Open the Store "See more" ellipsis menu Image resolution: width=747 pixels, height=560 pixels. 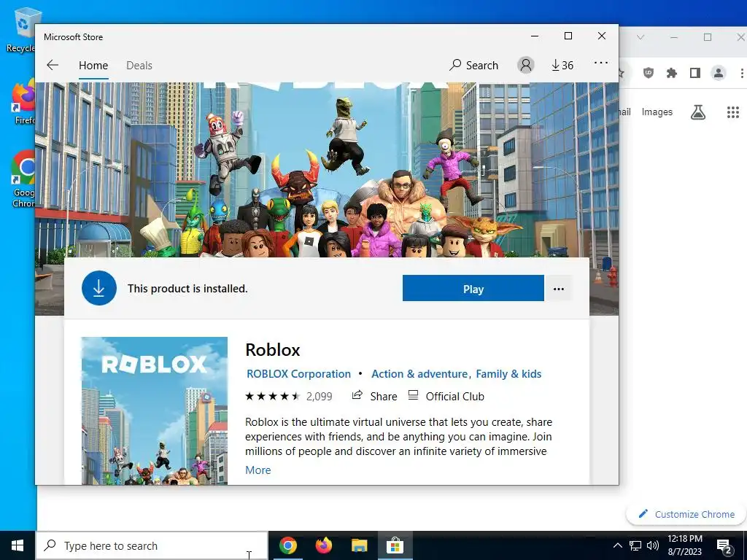point(601,63)
